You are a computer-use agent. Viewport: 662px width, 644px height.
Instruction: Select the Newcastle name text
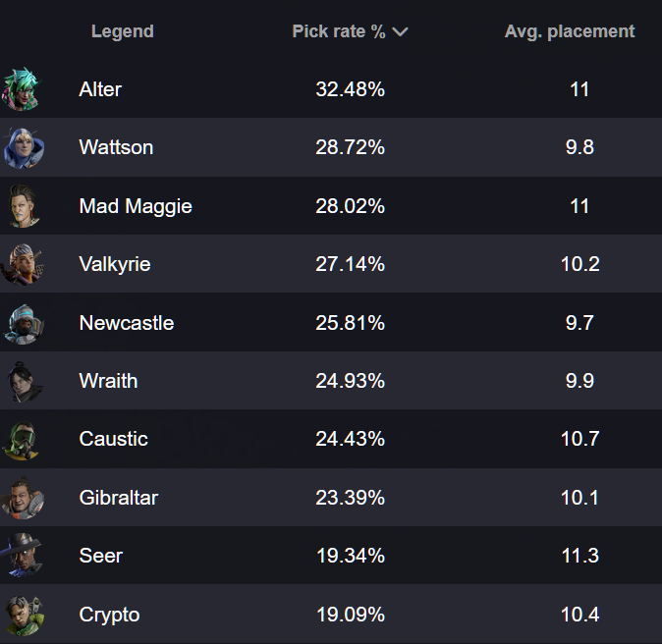point(127,323)
